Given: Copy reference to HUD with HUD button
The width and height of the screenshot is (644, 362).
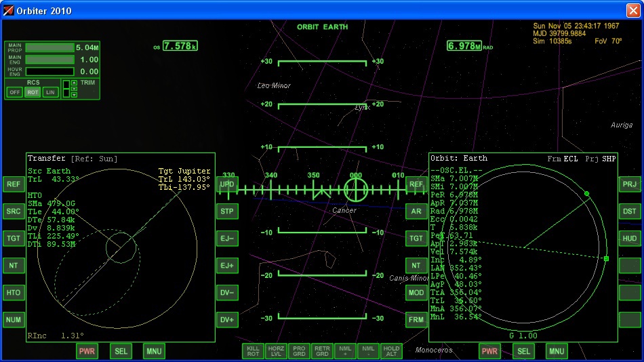Looking at the screenshot, I should (630, 239).
